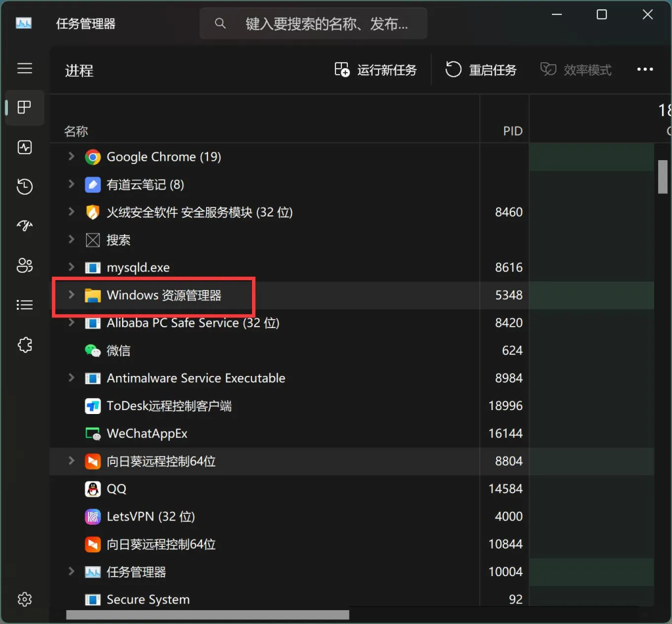Click PID value 8616
Screen dimensions: 672x624
point(509,268)
